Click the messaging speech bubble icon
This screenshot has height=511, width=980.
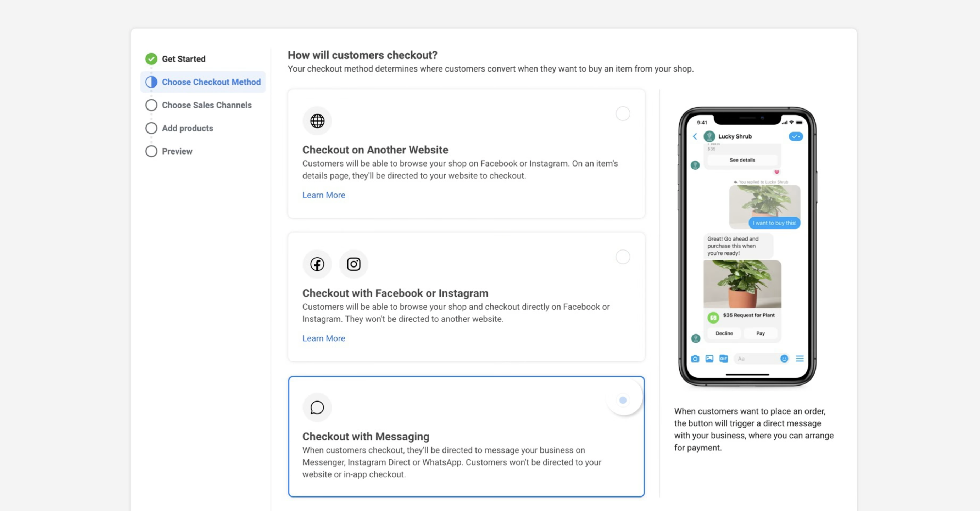tap(317, 408)
